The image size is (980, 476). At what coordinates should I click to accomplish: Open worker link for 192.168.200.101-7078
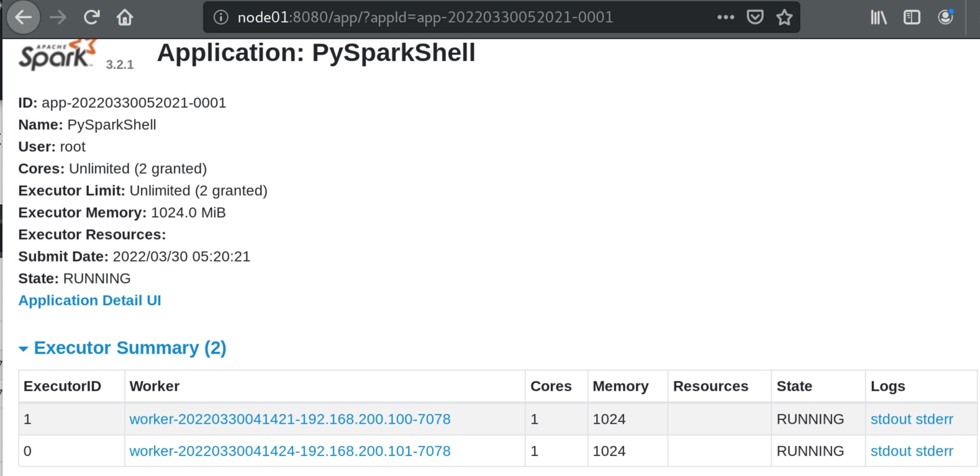(290, 451)
